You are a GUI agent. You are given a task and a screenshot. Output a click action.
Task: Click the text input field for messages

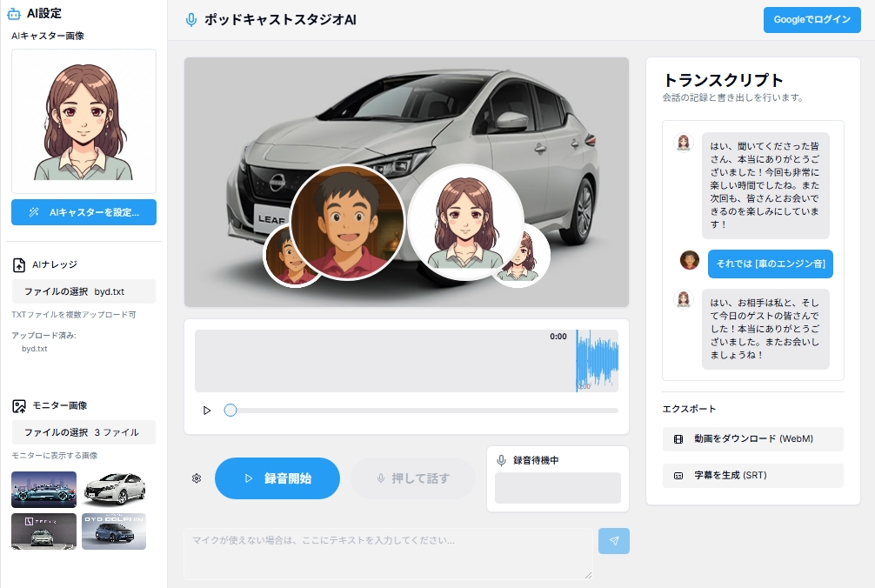pos(389,554)
